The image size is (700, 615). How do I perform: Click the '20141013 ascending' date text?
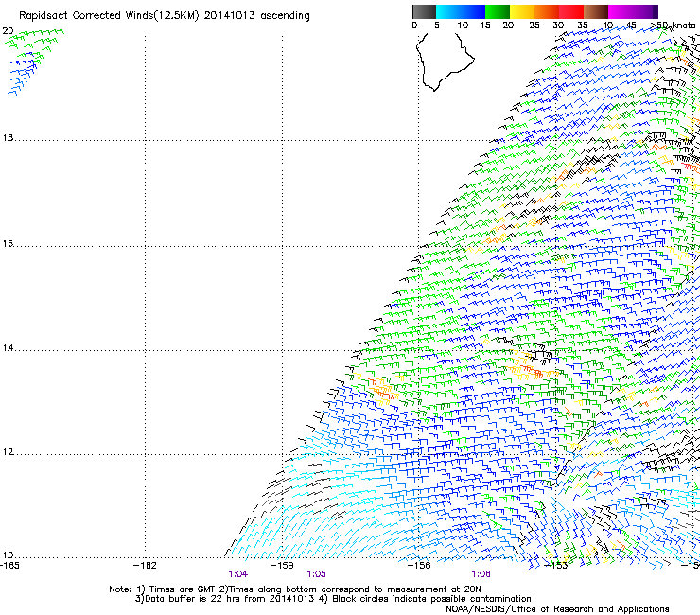click(257, 16)
